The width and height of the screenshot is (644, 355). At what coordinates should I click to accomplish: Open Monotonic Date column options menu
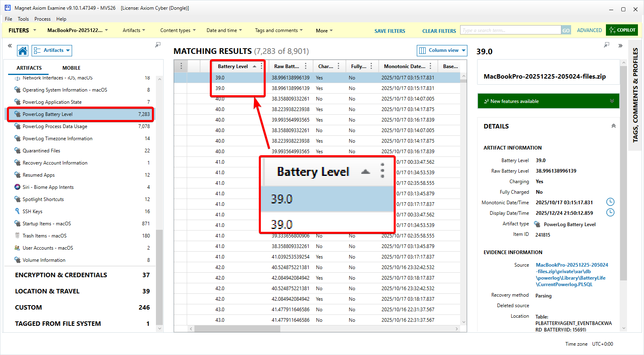point(431,66)
